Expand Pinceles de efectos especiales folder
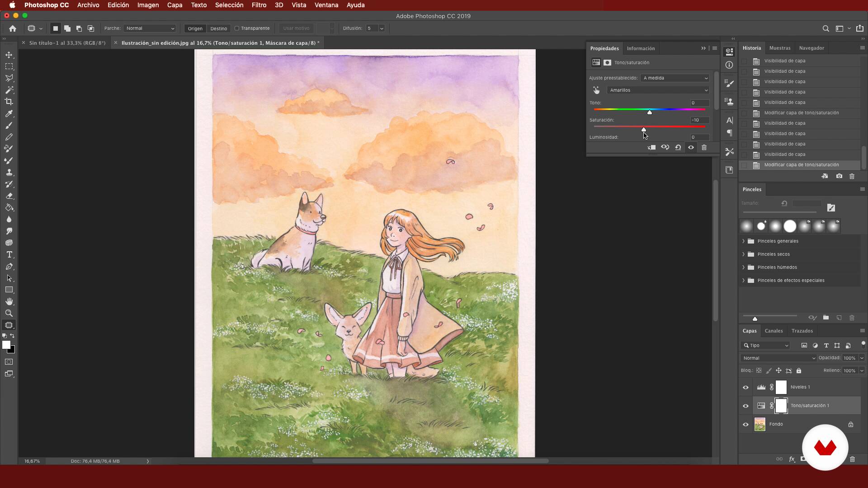The height and width of the screenshot is (488, 868). click(x=743, y=281)
